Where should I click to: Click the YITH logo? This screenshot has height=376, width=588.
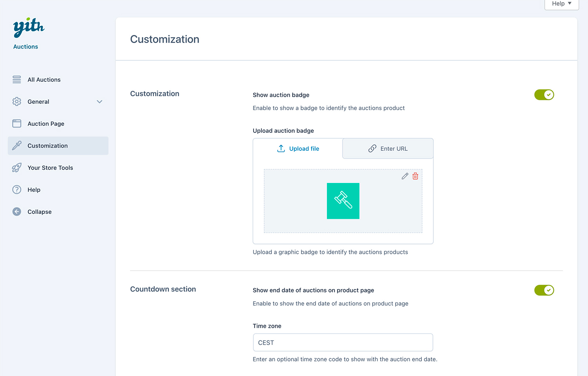pos(29,27)
